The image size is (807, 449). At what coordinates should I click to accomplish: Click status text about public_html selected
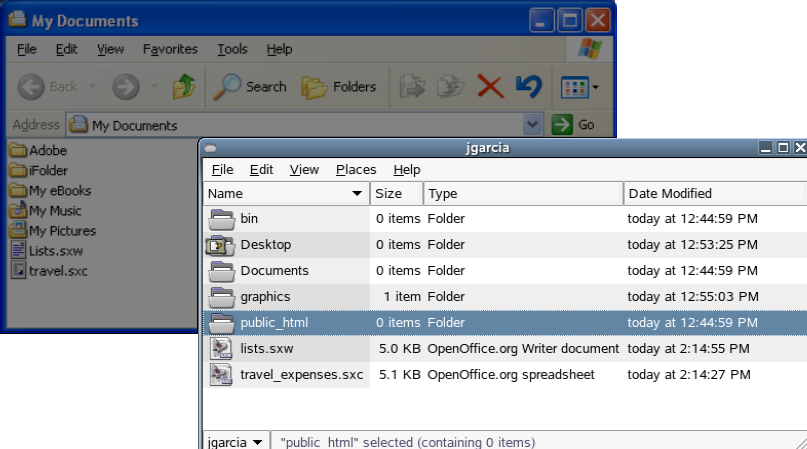click(x=408, y=442)
